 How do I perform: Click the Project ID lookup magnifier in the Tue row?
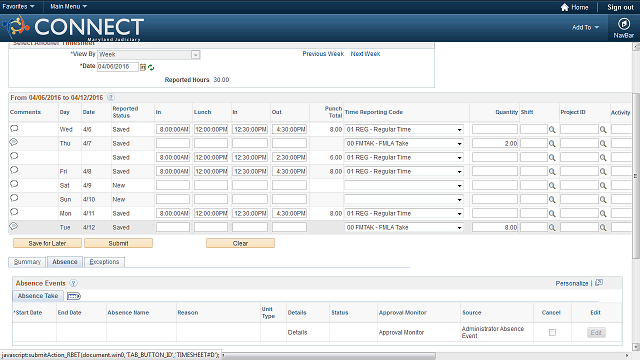(x=603, y=228)
